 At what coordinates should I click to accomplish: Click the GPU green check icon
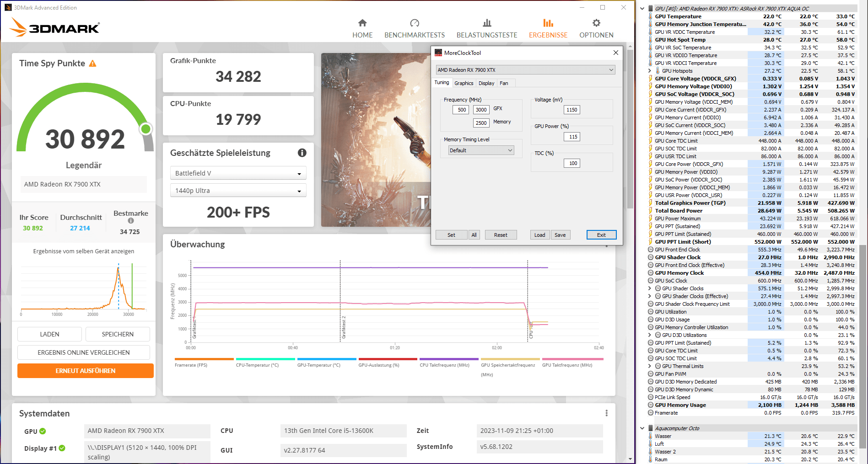pos(43,431)
